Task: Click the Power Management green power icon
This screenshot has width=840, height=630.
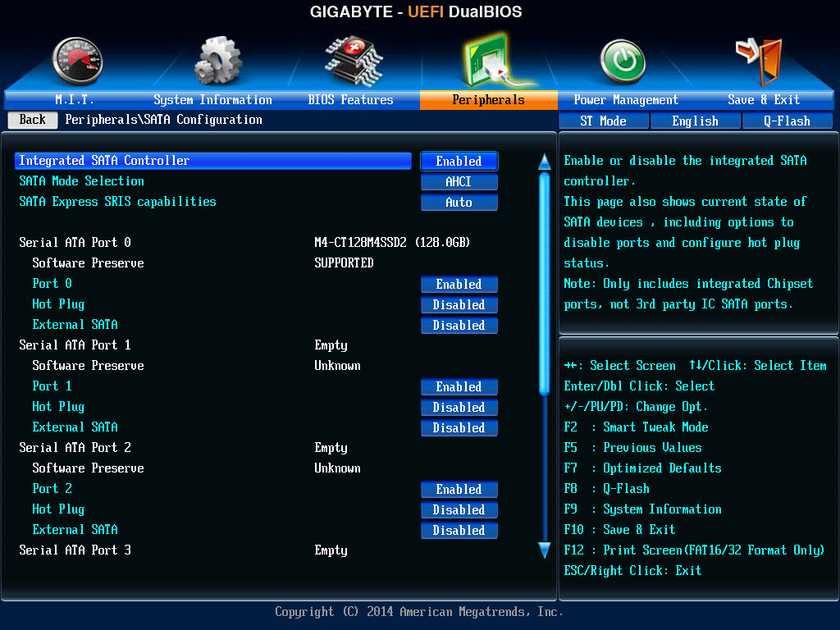Action: 623,61
